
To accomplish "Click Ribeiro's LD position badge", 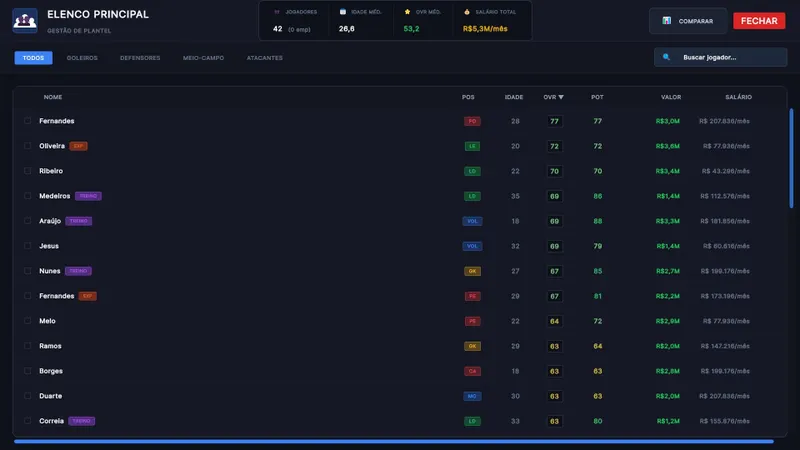I will tap(472, 171).
